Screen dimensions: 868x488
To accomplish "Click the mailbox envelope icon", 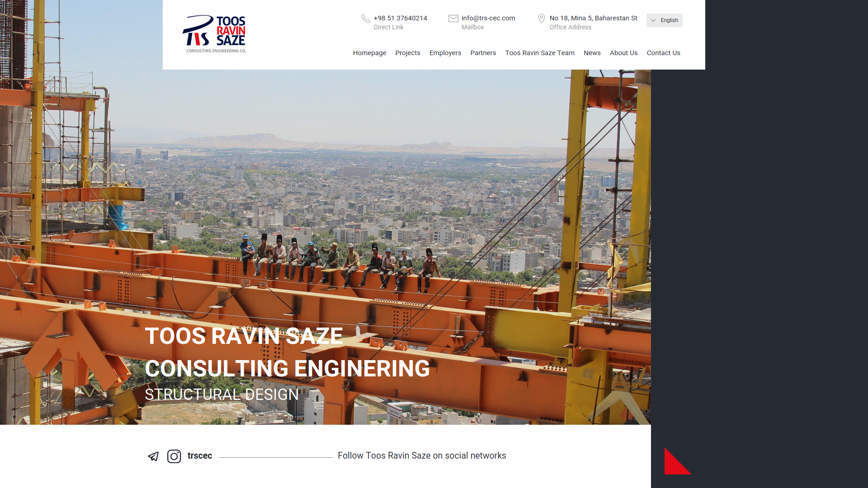I will pos(453,19).
